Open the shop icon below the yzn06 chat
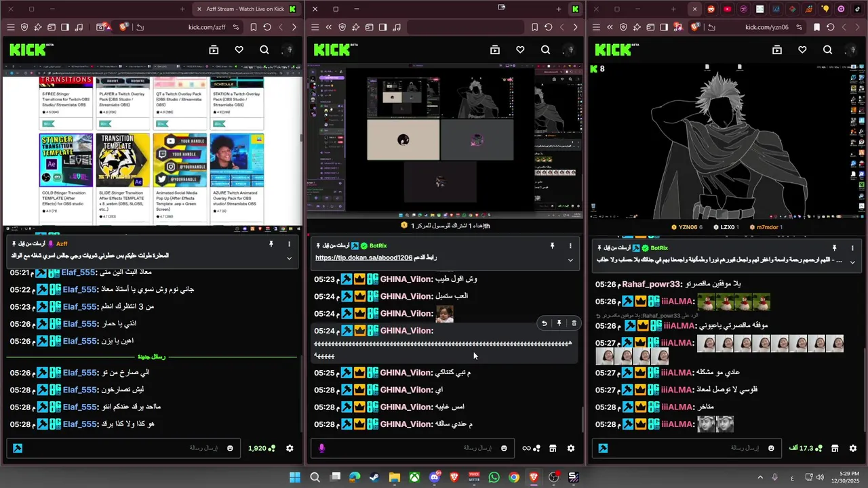 pos(835,448)
